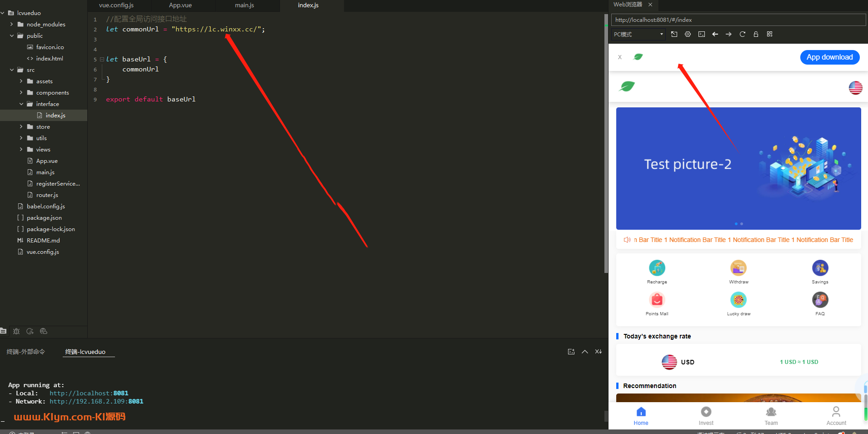The height and width of the screenshot is (434, 868).
Task: Open favicon.ico in the file tree
Action: (x=50, y=47)
